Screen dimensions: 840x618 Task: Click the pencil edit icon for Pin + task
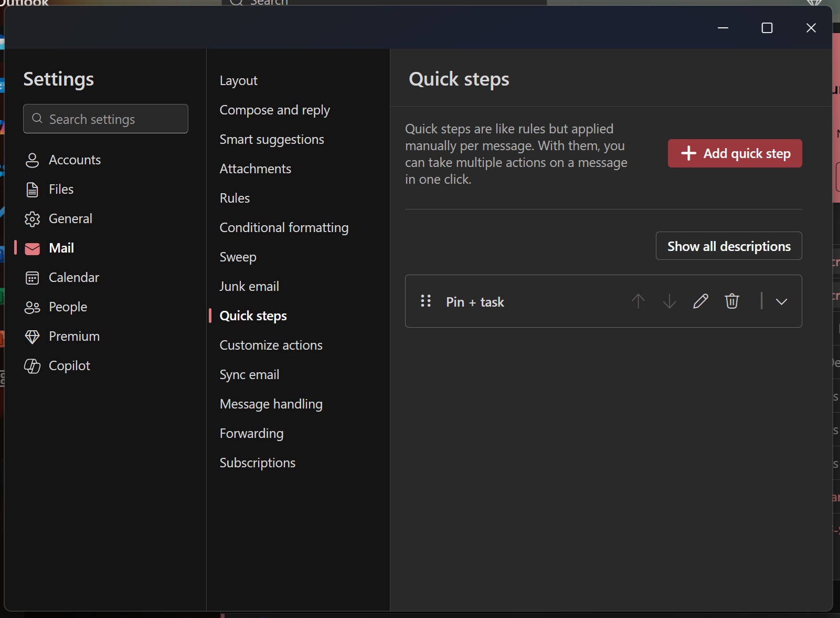point(700,301)
